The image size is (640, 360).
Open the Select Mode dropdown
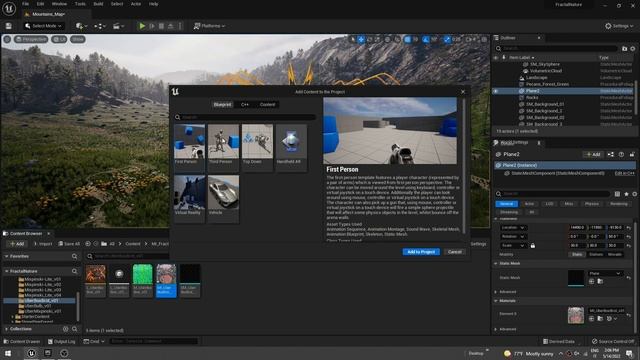[43, 26]
